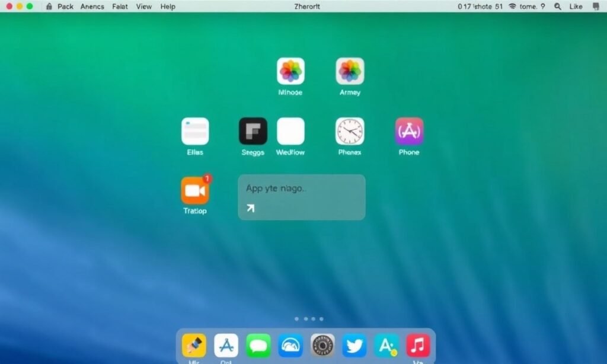Open the Anencs menu

[92, 7]
